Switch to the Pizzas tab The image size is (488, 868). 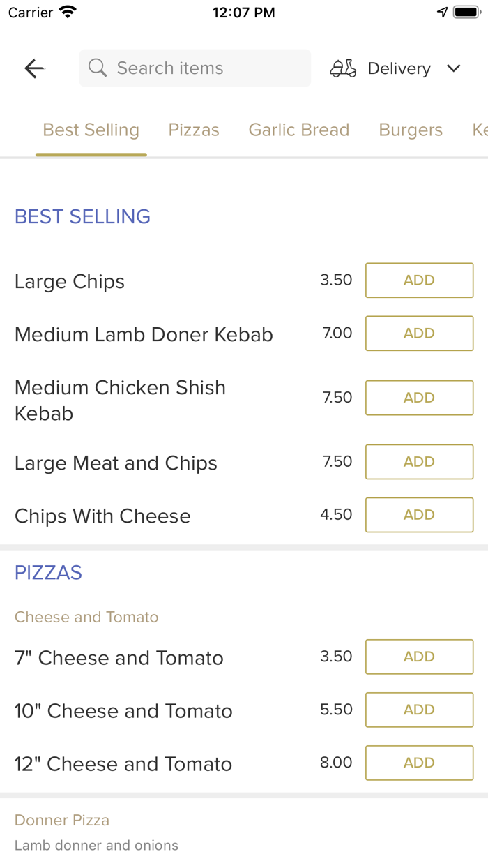pyautogui.click(x=193, y=130)
